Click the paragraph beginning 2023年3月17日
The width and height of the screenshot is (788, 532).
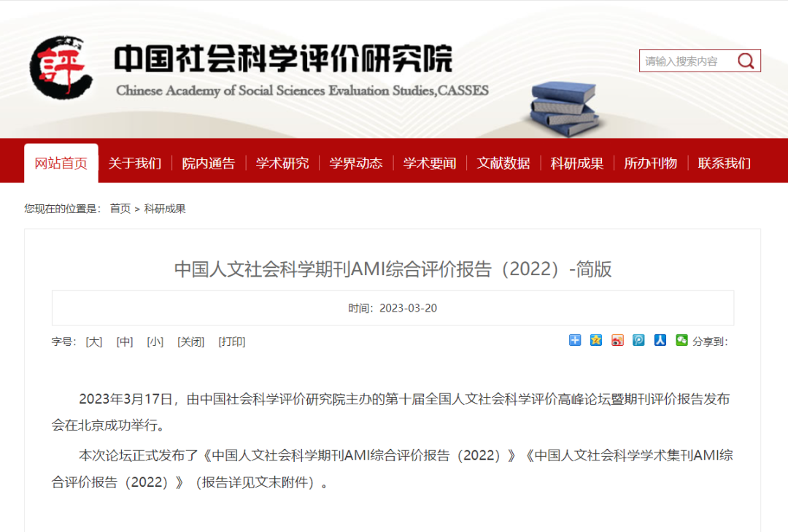[x=390, y=412]
